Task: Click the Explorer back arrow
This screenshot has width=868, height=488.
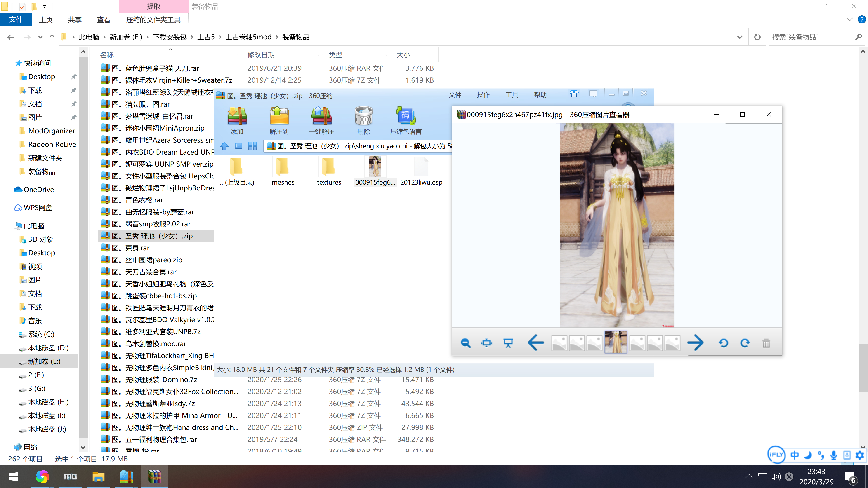Action: pyautogui.click(x=11, y=37)
